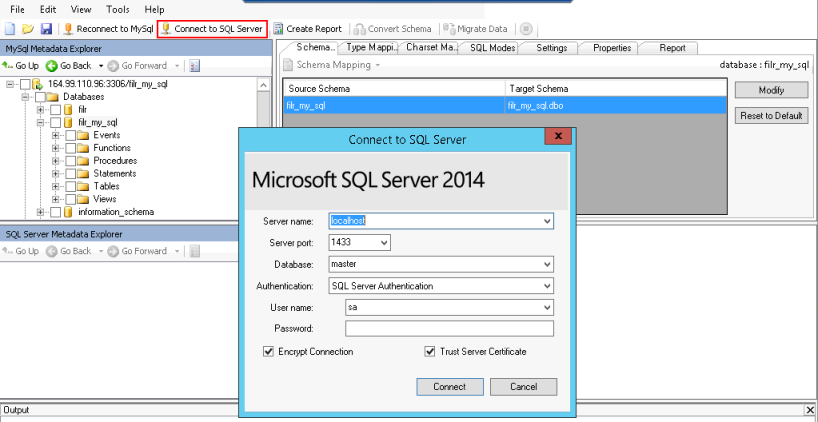This screenshot has height=422, width=818.
Task: Collapse the filr_my_sql database node
Action: [x=40, y=123]
